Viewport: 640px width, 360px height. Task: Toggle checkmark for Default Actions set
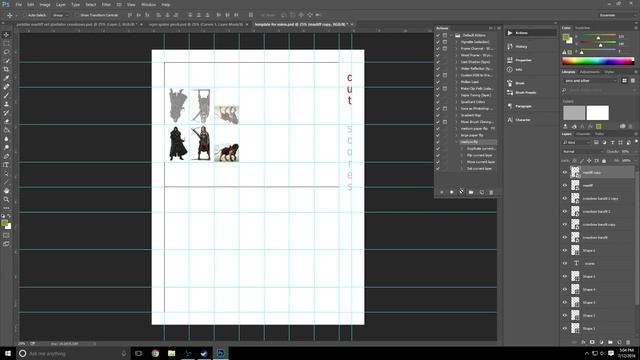[438, 36]
